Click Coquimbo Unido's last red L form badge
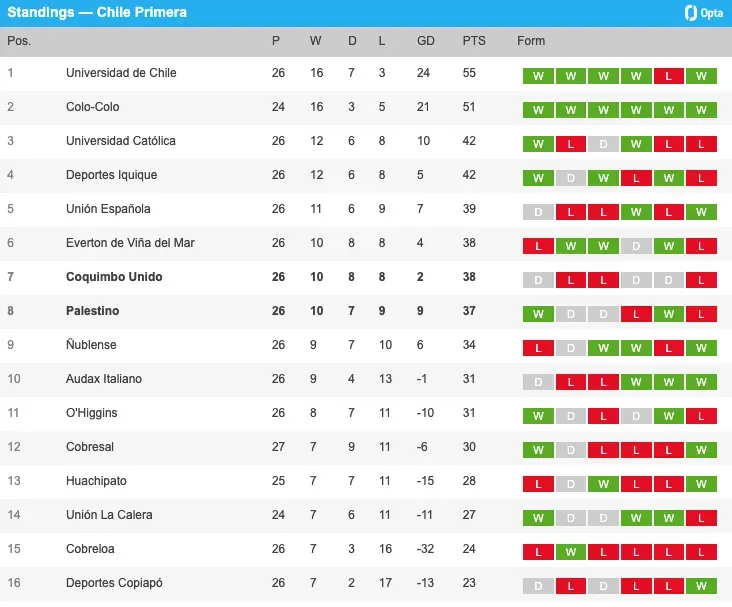This screenshot has height=607, width=732. [x=701, y=280]
